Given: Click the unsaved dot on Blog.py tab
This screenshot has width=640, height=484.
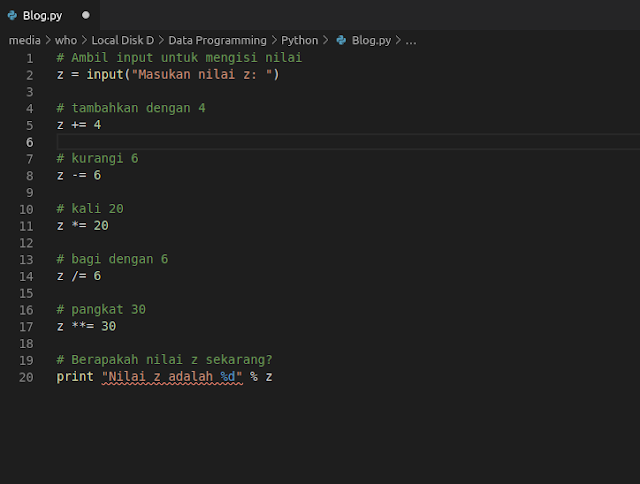Looking at the screenshot, I should pyautogui.click(x=86, y=15).
